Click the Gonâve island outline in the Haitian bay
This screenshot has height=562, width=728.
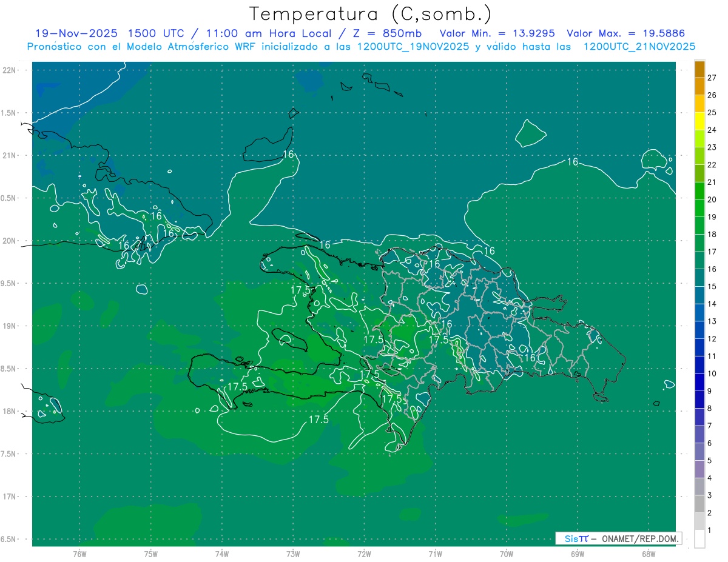289,340
